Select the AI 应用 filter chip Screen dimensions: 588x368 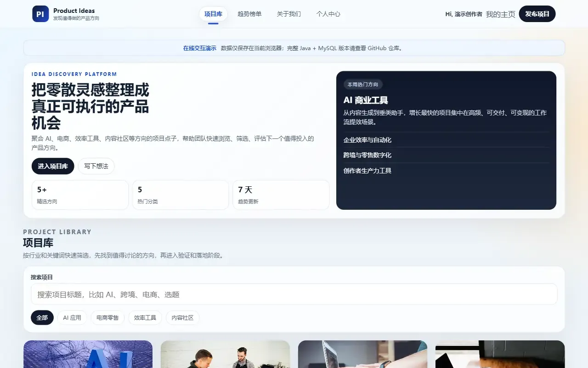tap(72, 317)
